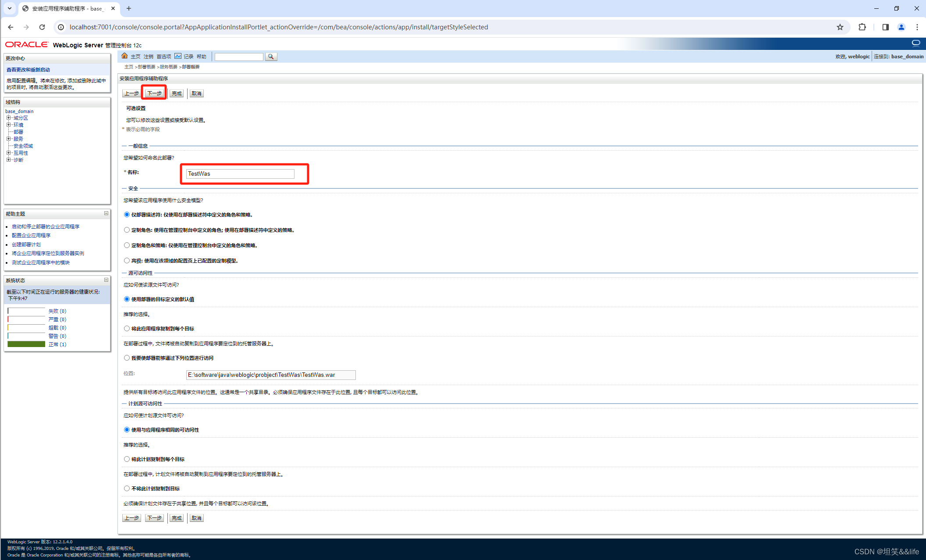Click the Oracle logo
The width and height of the screenshot is (926, 560).
click(27, 45)
